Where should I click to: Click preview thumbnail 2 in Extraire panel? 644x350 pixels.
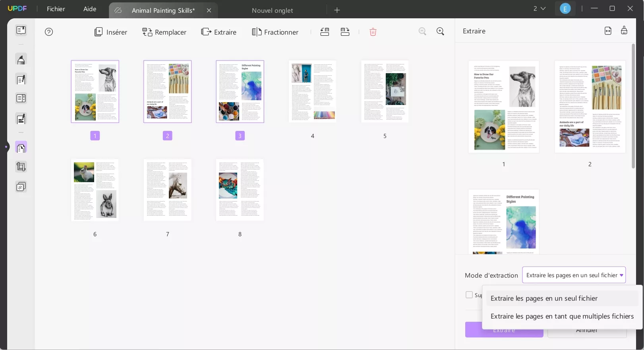(590, 107)
